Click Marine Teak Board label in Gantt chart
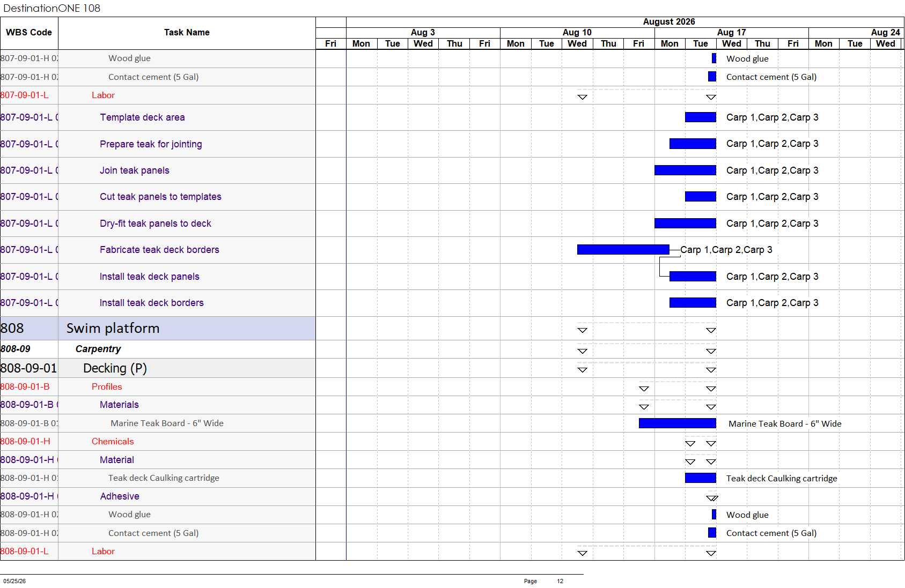The image size is (905, 588). pos(785,424)
